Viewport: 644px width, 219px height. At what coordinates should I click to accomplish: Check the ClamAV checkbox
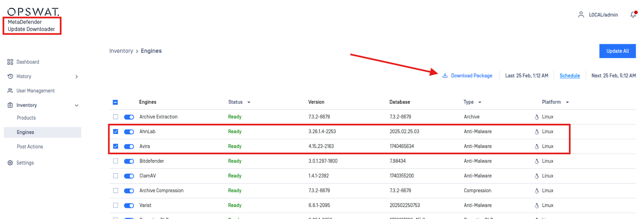pos(116,176)
